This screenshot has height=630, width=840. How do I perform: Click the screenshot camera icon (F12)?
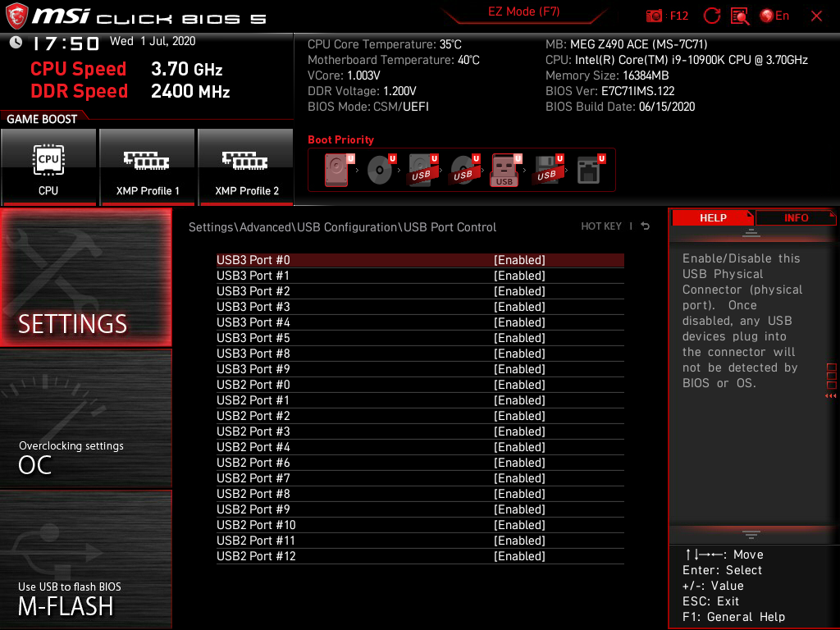(654, 15)
